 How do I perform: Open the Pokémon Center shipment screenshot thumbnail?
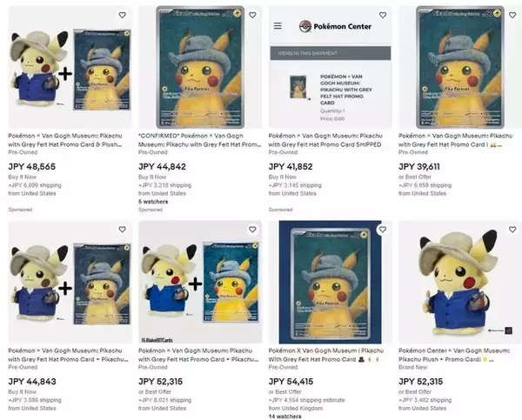329,70
